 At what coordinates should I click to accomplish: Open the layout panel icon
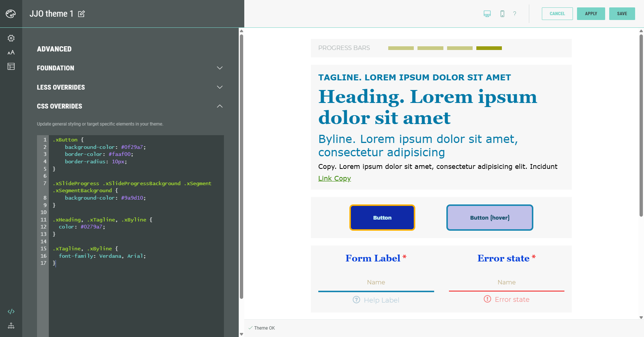(11, 67)
